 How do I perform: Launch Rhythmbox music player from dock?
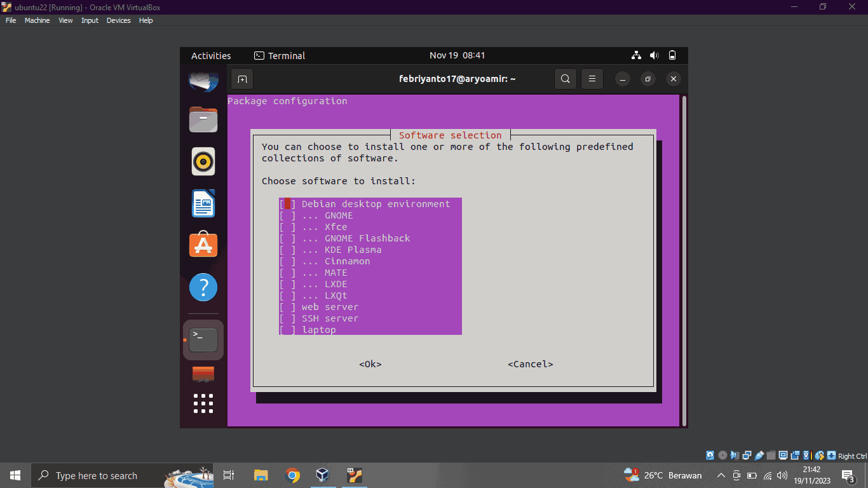click(x=203, y=161)
